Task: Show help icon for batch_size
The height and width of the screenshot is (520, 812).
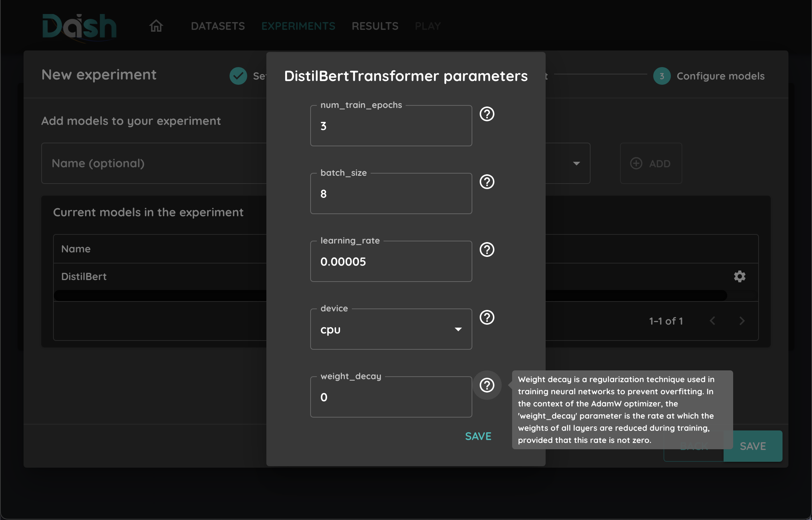Action: coord(487,182)
